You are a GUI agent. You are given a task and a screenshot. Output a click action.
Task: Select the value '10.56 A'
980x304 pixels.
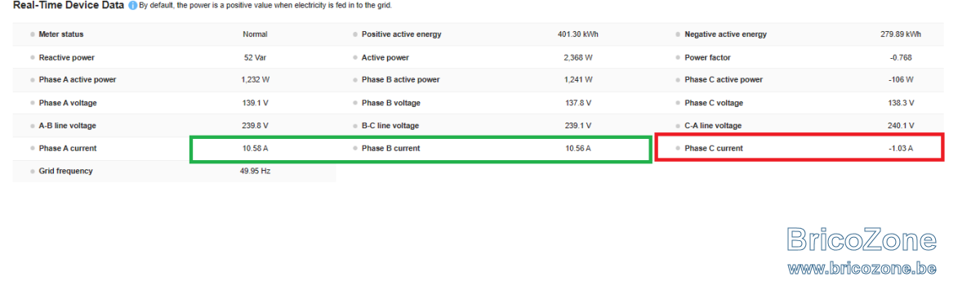(x=578, y=149)
